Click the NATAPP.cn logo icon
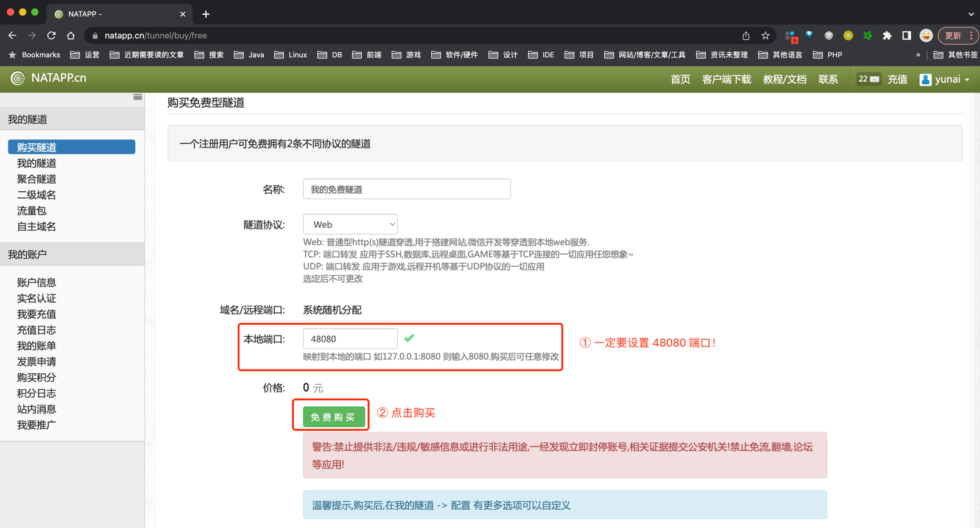This screenshot has height=528, width=980. pos(18,78)
